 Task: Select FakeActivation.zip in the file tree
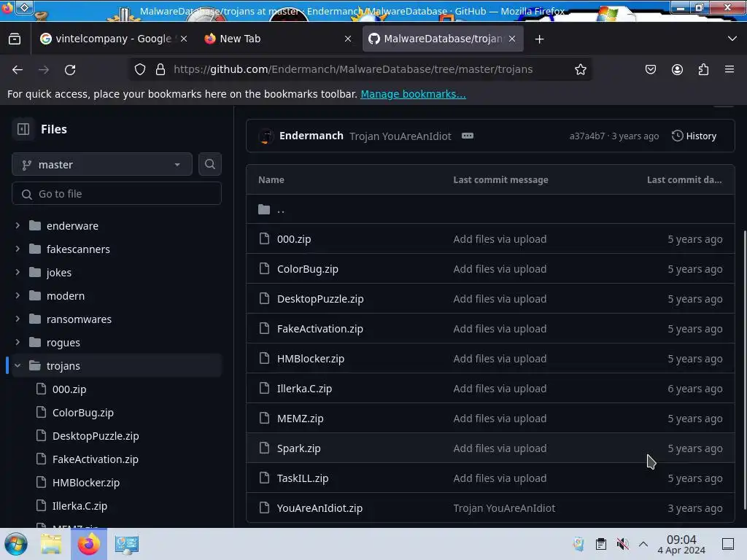96,459
